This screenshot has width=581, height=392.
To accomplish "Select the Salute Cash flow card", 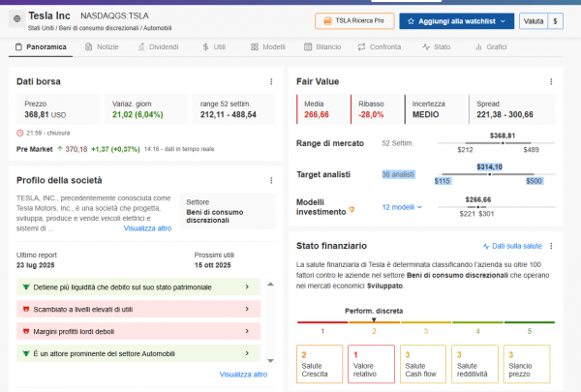I will [x=423, y=364].
